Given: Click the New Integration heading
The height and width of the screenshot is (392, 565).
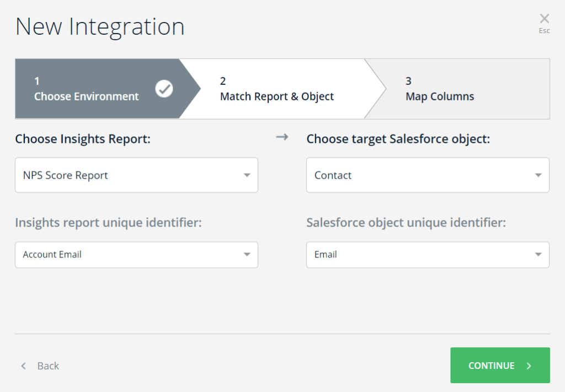Looking at the screenshot, I should 100,26.
